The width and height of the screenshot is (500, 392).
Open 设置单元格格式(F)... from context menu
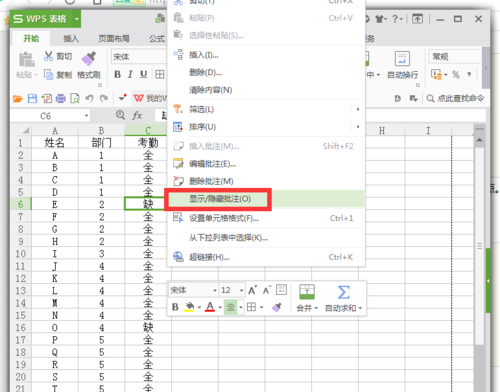(x=265, y=218)
